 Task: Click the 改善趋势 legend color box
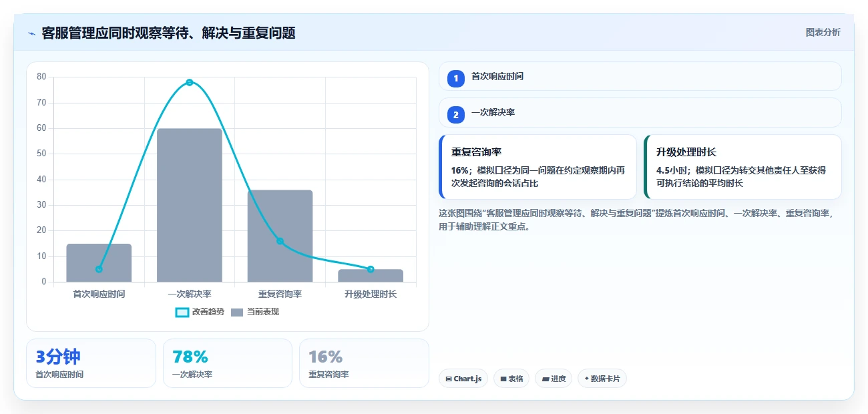[x=182, y=312]
